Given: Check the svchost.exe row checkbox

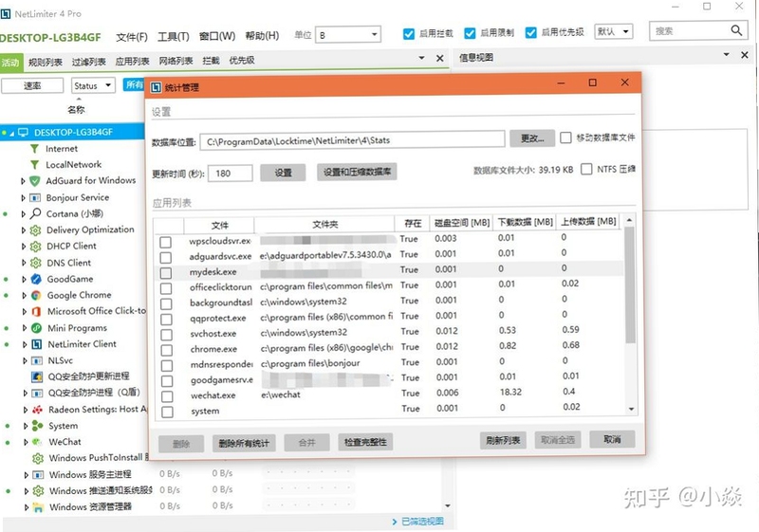Looking at the screenshot, I should [x=167, y=334].
